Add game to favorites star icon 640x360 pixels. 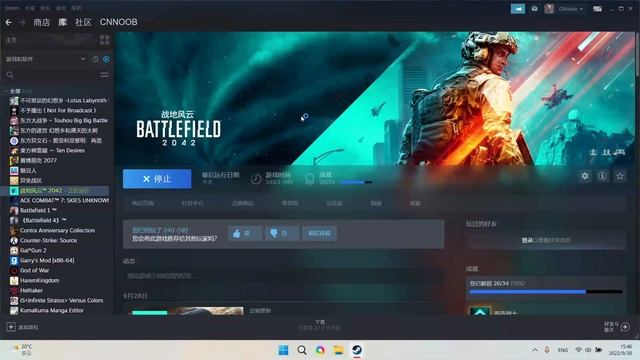coord(620,176)
